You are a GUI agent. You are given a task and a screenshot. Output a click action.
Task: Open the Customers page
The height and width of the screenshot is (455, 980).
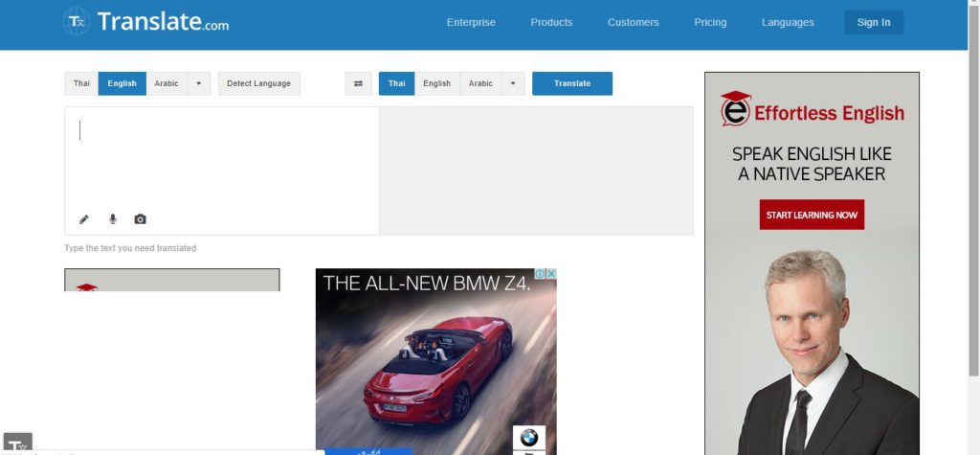(634, 23)
